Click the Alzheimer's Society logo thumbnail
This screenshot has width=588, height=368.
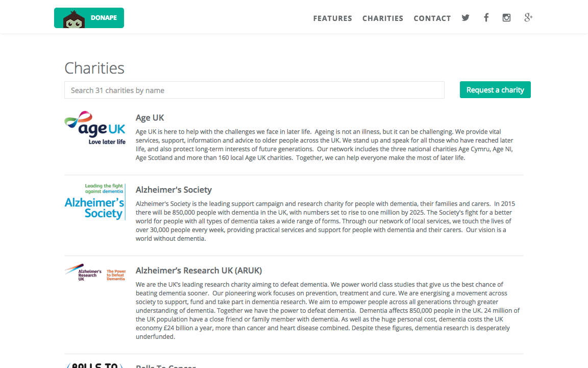click(95, 202)
